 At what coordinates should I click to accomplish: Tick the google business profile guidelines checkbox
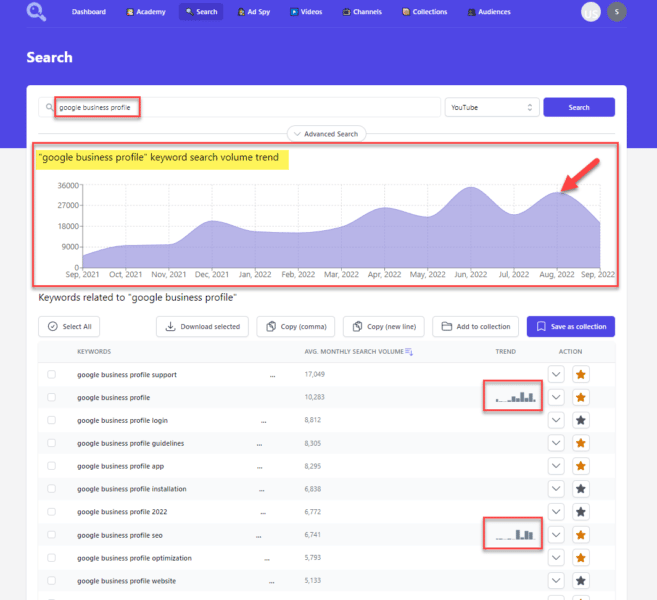51,444
